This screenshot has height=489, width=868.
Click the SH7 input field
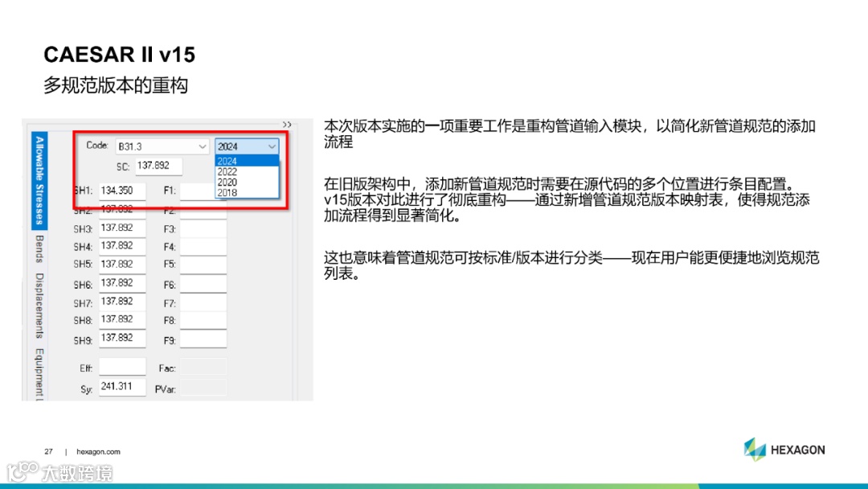pos(122,302)
